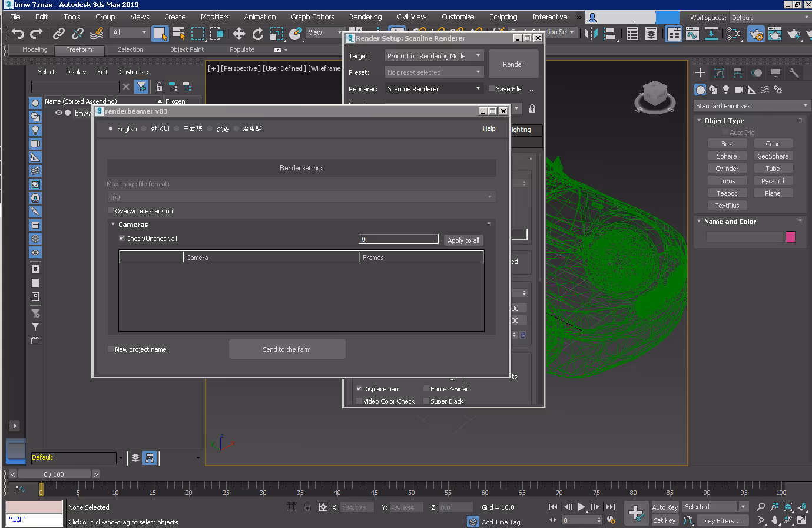The height and width of the screenshot is (528, 812).
Task: Select the Unlink Selection tool
Action: click(78, 34)
